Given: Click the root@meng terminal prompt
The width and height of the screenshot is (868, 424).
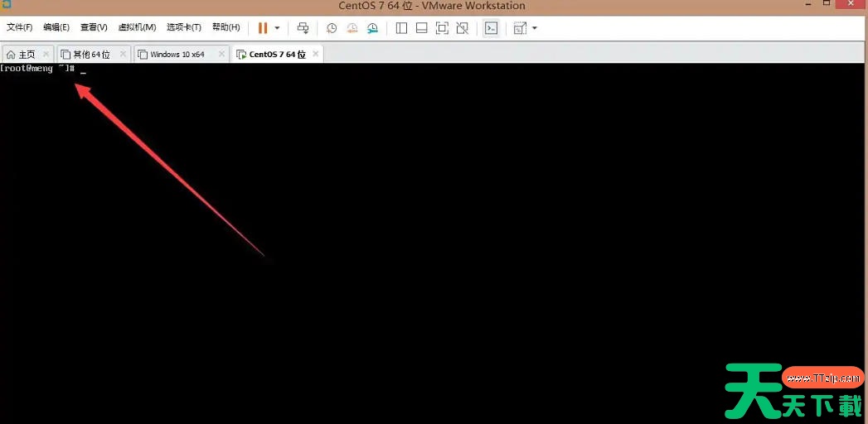Looking at the screenshot, I should coord(37,69).
